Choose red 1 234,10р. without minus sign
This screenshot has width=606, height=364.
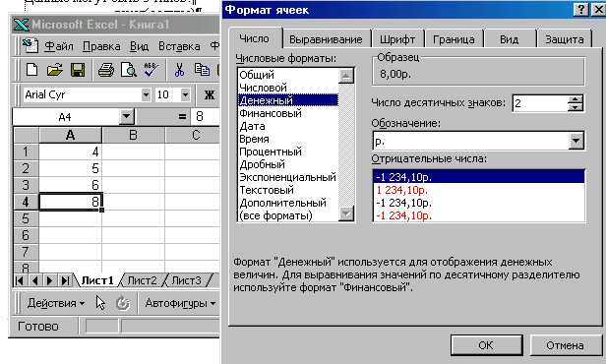point(479,190)
